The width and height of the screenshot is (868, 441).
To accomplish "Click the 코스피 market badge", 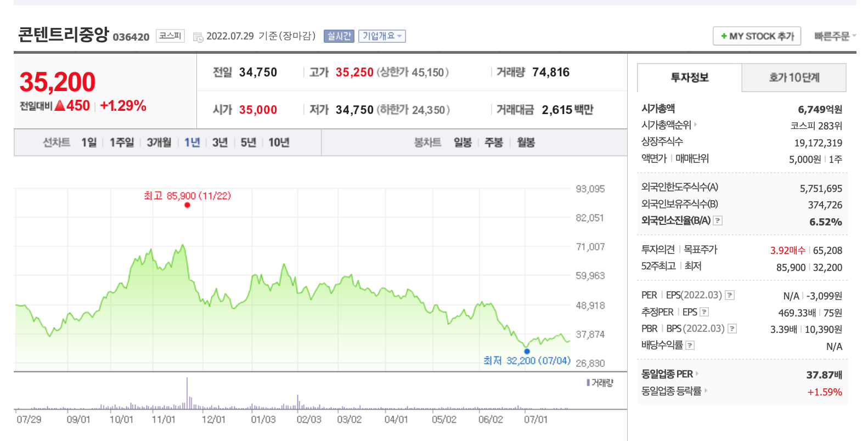I will click(x=170, y=36).
